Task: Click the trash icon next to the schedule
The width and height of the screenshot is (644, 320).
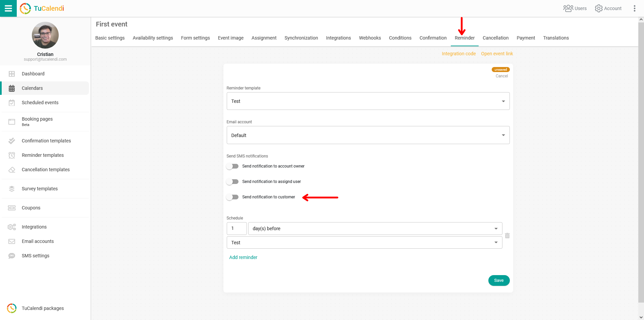Action: pos(507,236)
